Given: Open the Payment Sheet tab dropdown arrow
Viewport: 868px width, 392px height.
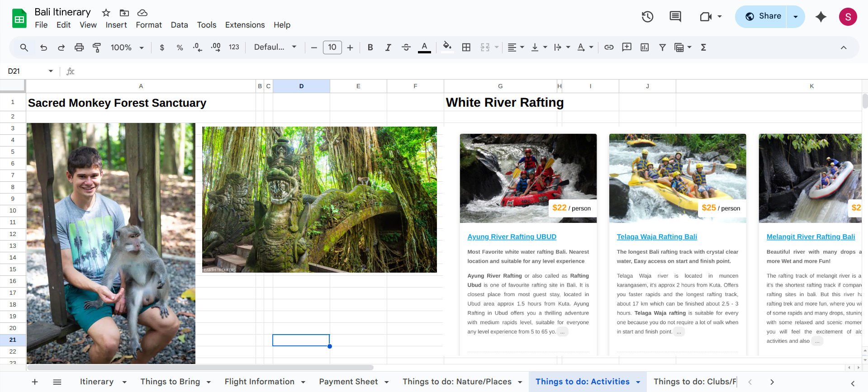Looking at the screenshot, I should pyautogui.click(x=387, y=382).
